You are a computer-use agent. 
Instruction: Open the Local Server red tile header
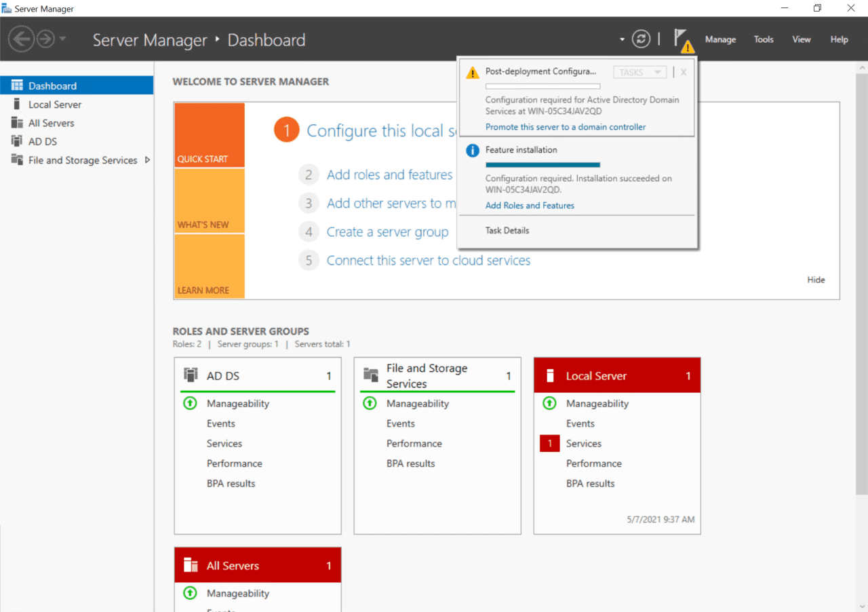(x=617, y=376)
